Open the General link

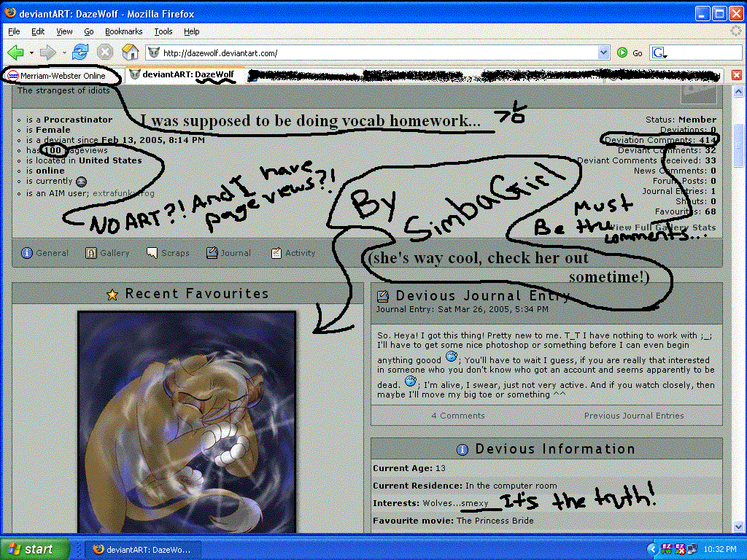point(52,253)
